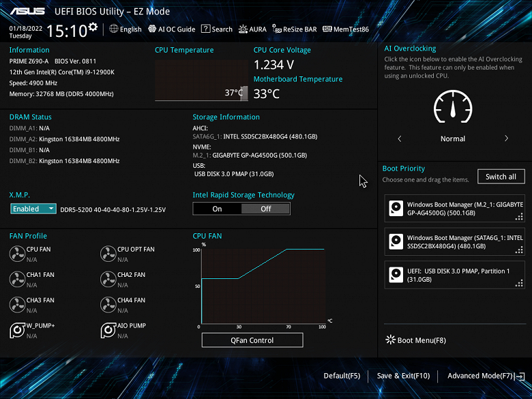
Task: Toggle the ReSize BAR option
Action: tap(295, 29)
